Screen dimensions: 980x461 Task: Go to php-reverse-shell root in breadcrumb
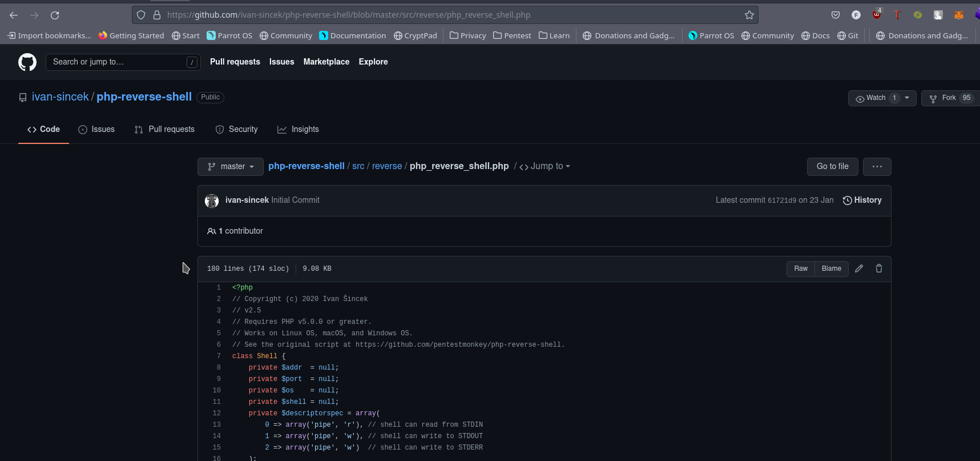tap(306, 166)
